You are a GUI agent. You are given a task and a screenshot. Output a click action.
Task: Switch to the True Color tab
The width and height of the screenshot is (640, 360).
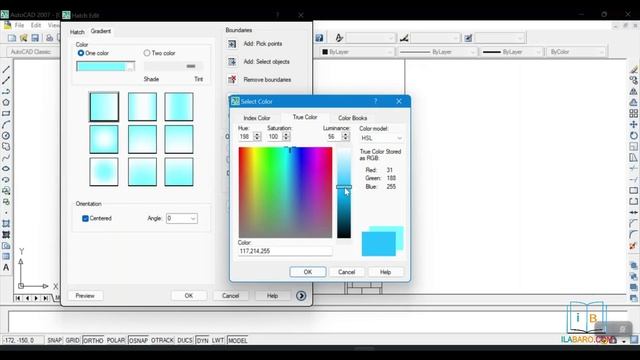tap(305, 117)
